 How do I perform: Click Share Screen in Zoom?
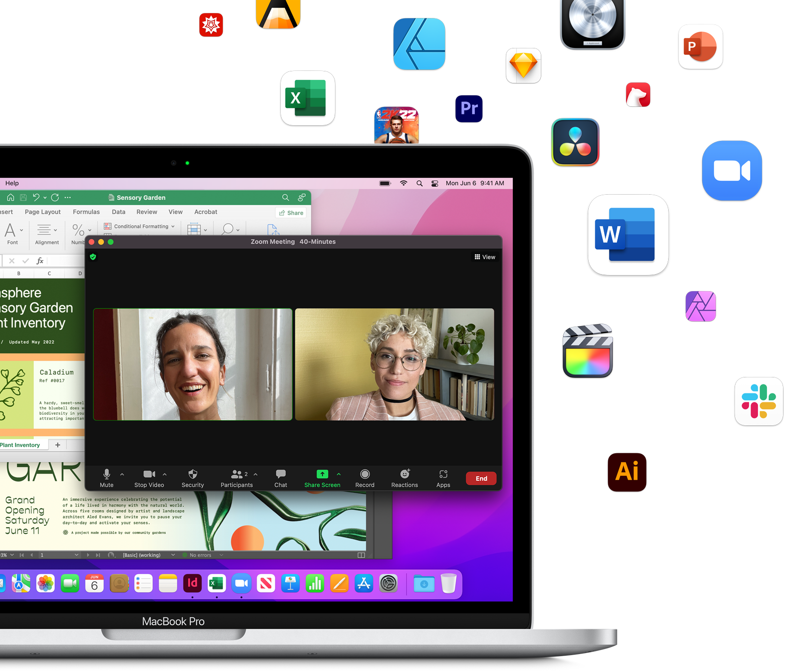pos(322,478)
